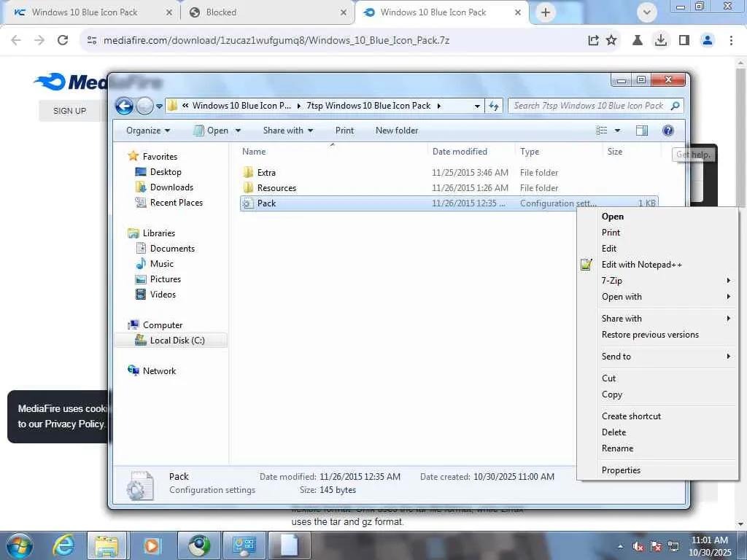Choose Edit with Notepad++
This screenshot has height=560, width=747.
641,265
